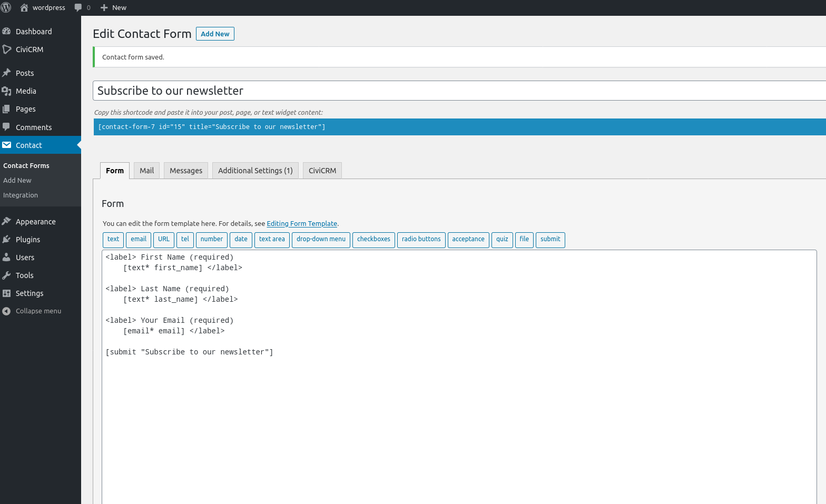Open the Media library icon

click(6, 91)
